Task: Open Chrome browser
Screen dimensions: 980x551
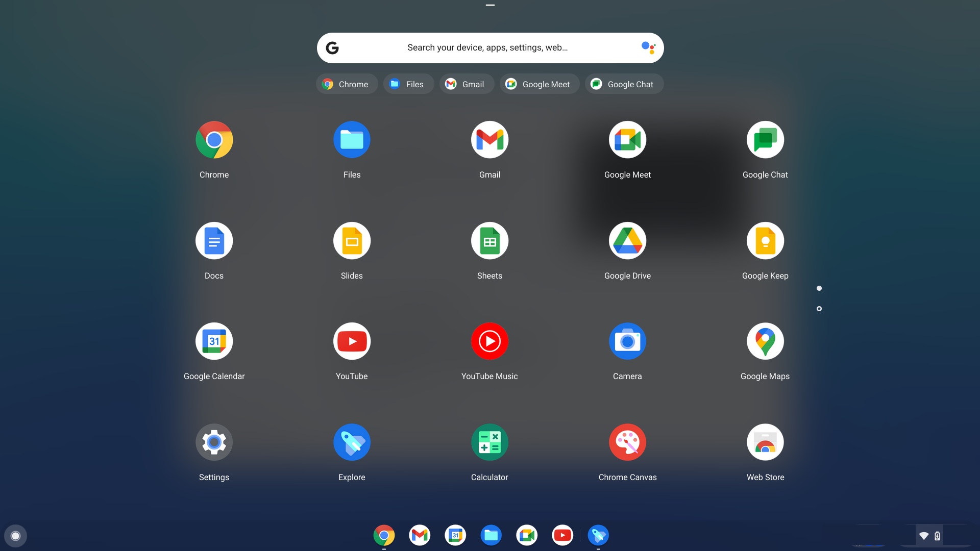Action: tap(214, 139)
